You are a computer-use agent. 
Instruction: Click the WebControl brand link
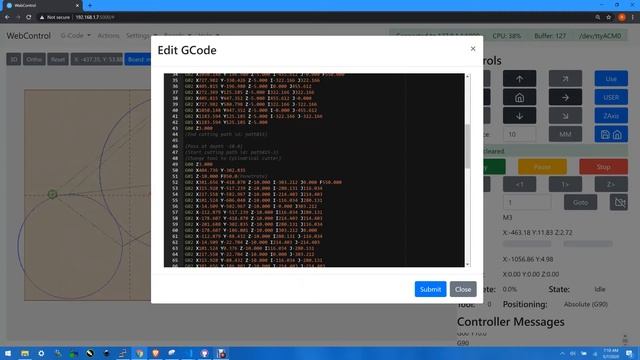29,36
